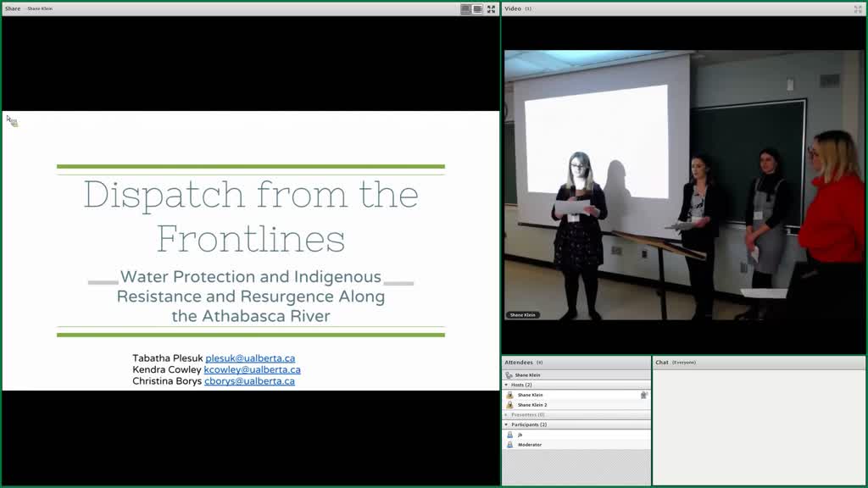Toggle full screen for the Share pod
This screenshot has width=868, height=488.
coord(491,8)
